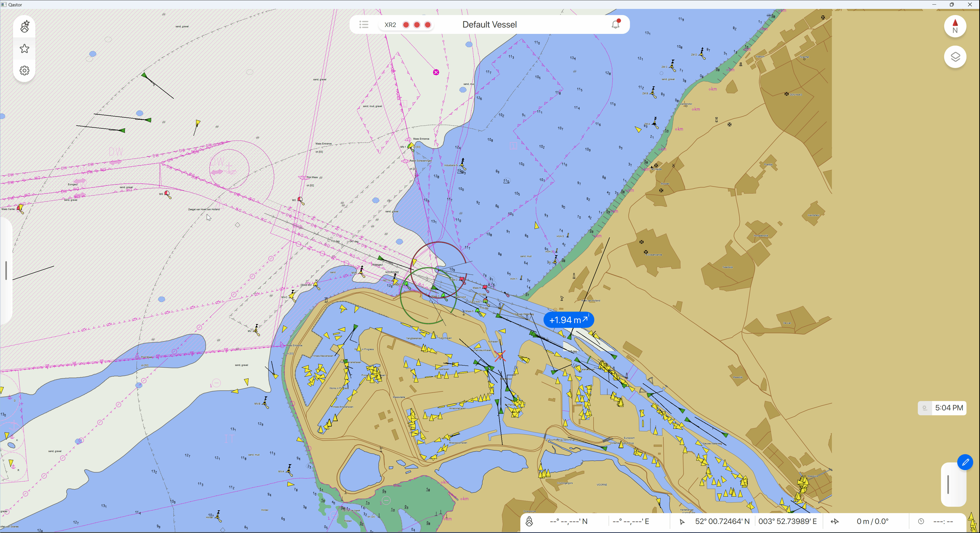Click own-ship position icon in status bar
The width and height of the screenshot is (980, 533).
tap(529, 521)
